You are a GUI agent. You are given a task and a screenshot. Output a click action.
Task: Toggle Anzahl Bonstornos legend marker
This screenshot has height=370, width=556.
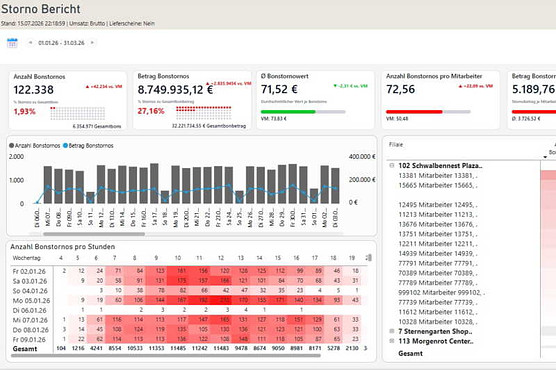pyautogui.click(x=11, y=145)
